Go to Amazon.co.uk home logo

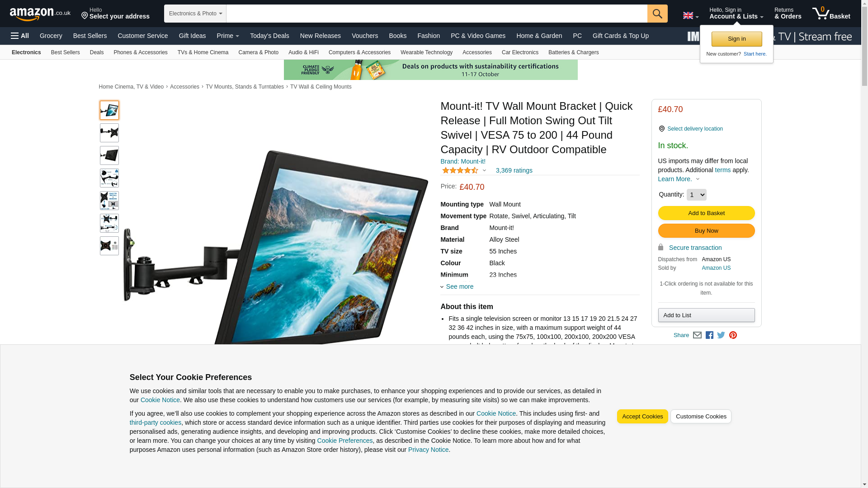tap(40, 14)
